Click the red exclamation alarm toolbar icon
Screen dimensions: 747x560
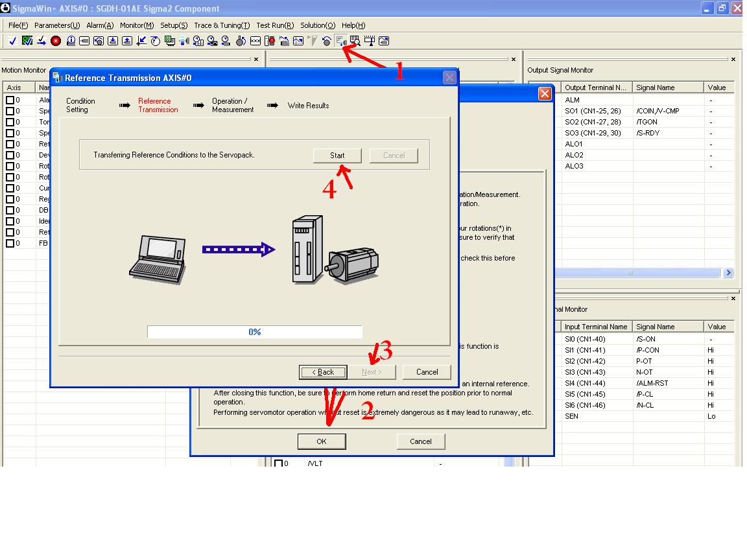pos(270,41)
